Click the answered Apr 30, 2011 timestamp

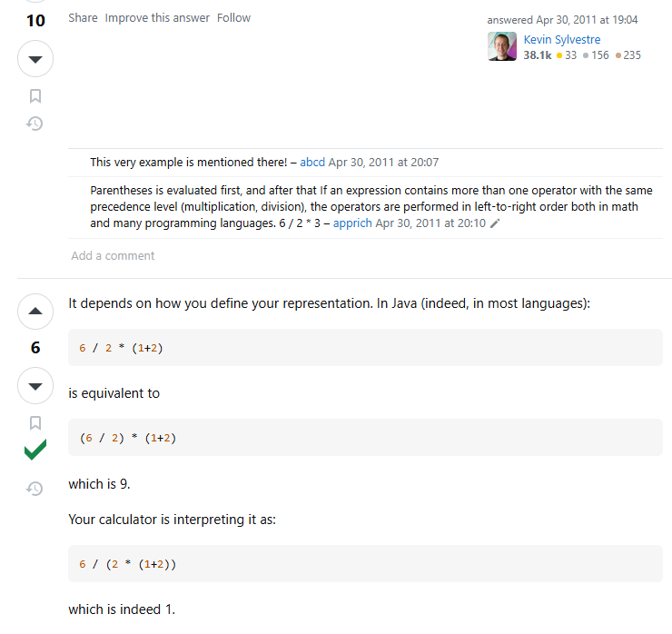pos(587,20)
